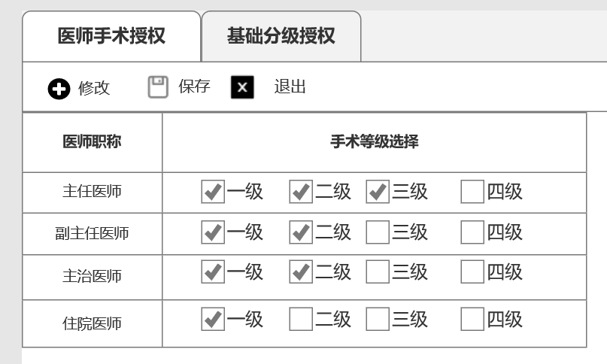Check 四级 for 住院医师
The image size is (607, 364).
click(472, 320)
